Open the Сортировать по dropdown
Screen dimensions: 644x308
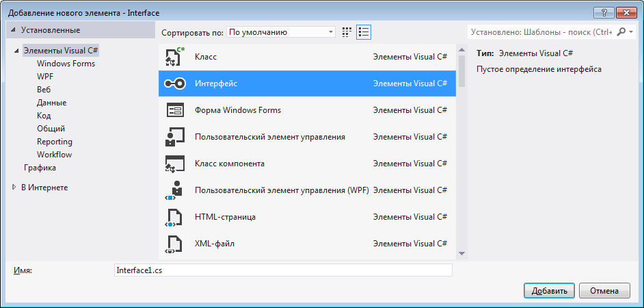coord(281,32)
